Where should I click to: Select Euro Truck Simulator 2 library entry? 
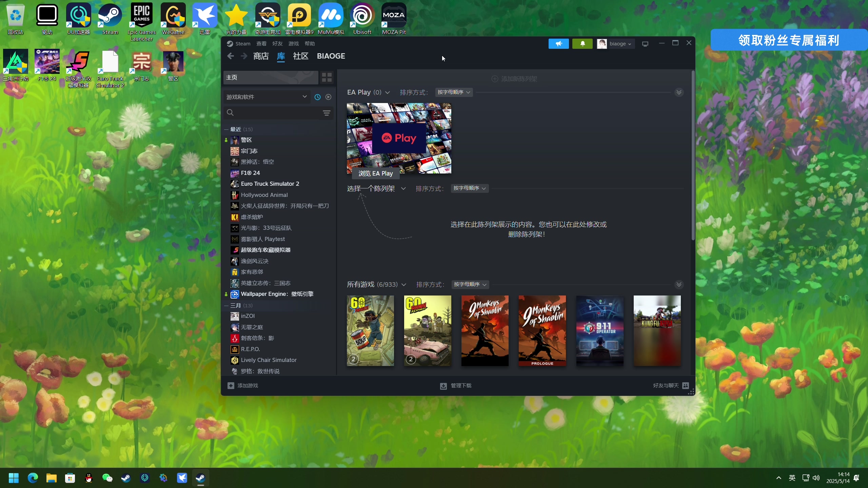(278, 184)
